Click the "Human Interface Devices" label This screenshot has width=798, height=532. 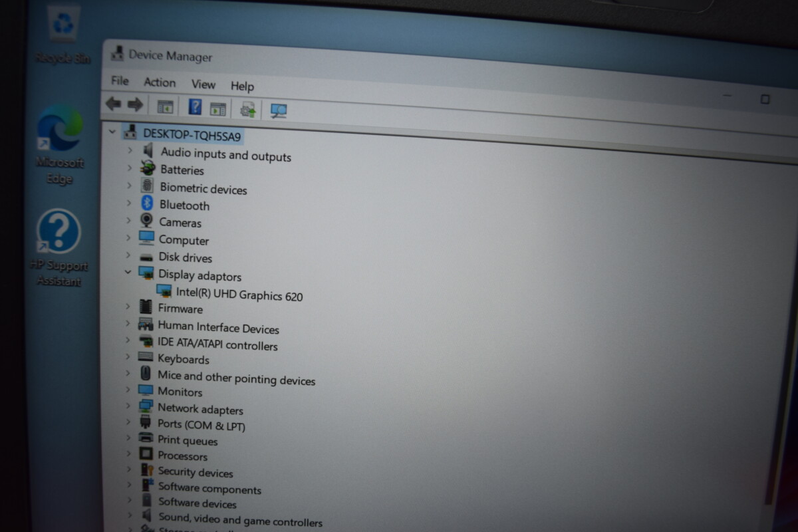coord(218,327)
